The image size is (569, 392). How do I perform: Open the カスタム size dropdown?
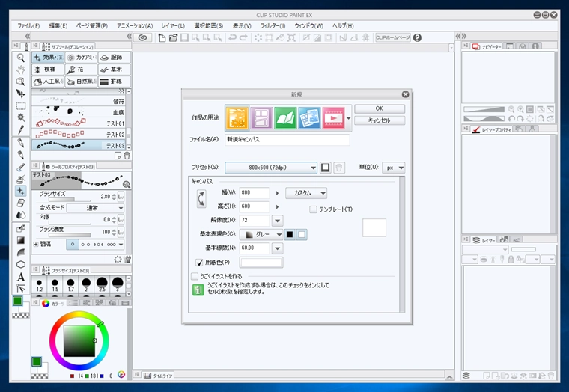pos(306,193)
